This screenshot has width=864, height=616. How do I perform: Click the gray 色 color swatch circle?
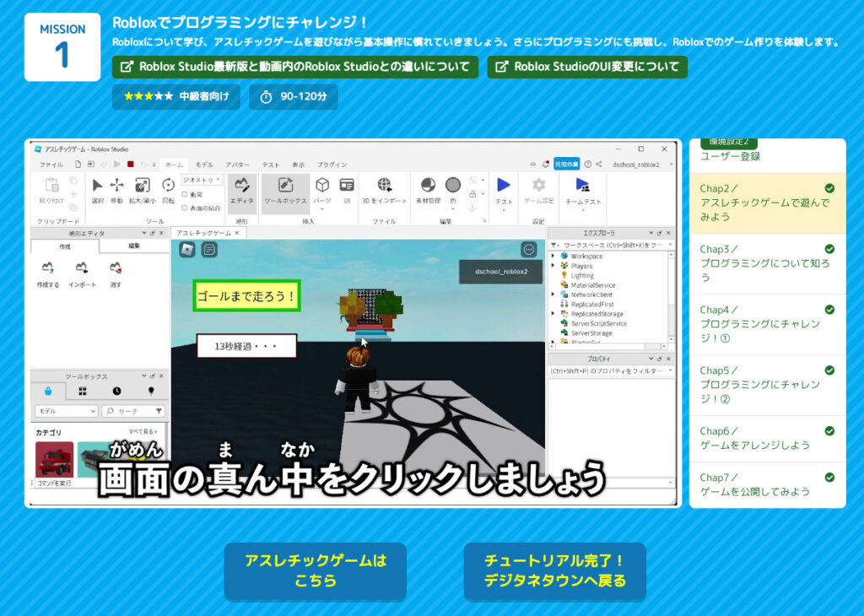click(x=453, y=185)
